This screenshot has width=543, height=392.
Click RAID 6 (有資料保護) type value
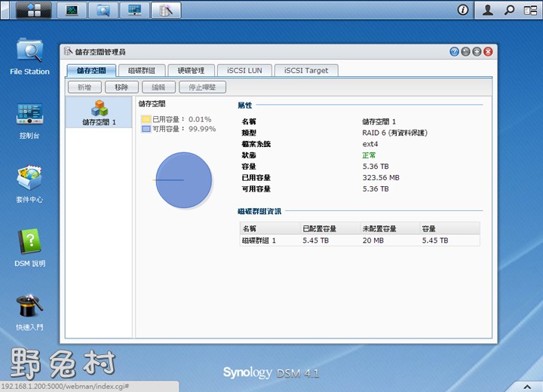[x=394, y=133]
